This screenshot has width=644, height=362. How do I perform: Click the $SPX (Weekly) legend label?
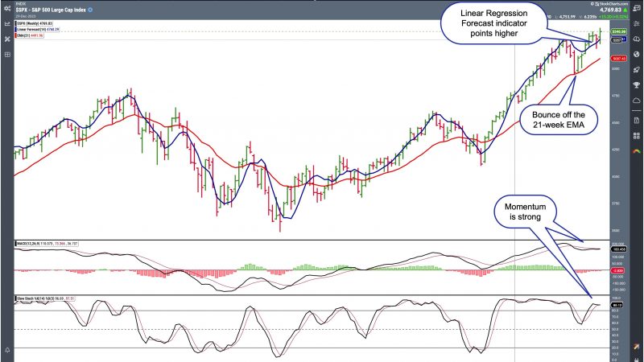(34, 24)
